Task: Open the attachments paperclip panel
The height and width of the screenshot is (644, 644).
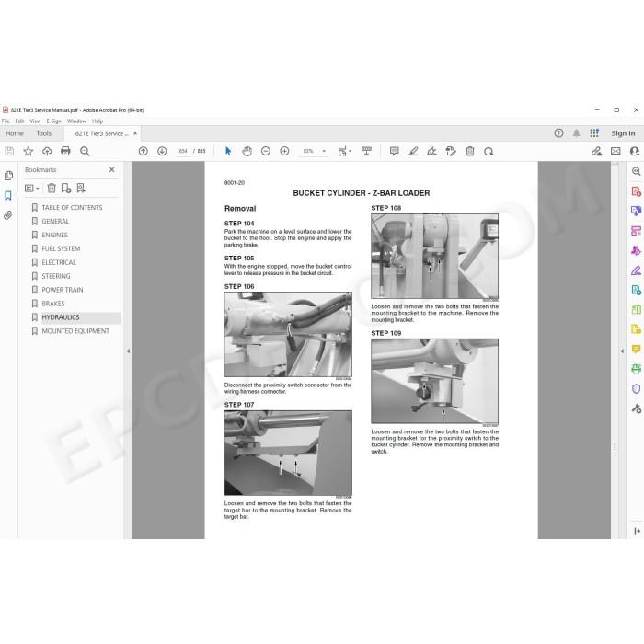Action: [x=8, y=215]
